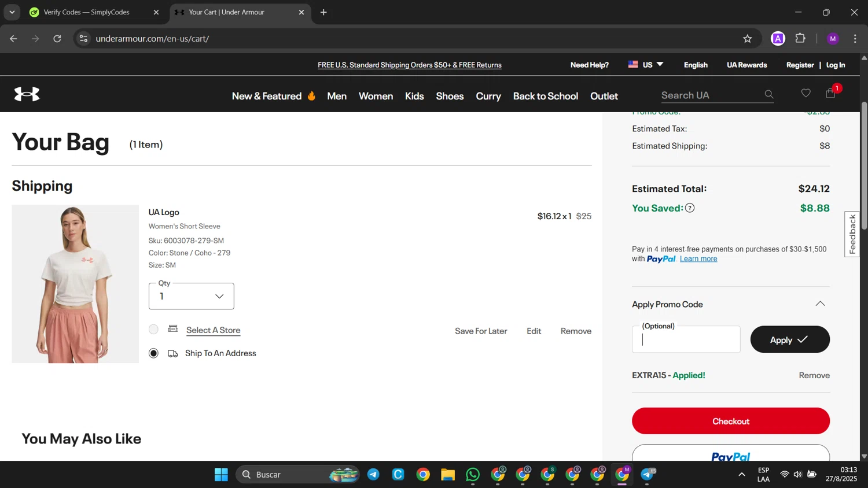Open the wishlist heart icon
Image resolution: width=868 pixels, height=488 pixels.
tap(806, 93)
